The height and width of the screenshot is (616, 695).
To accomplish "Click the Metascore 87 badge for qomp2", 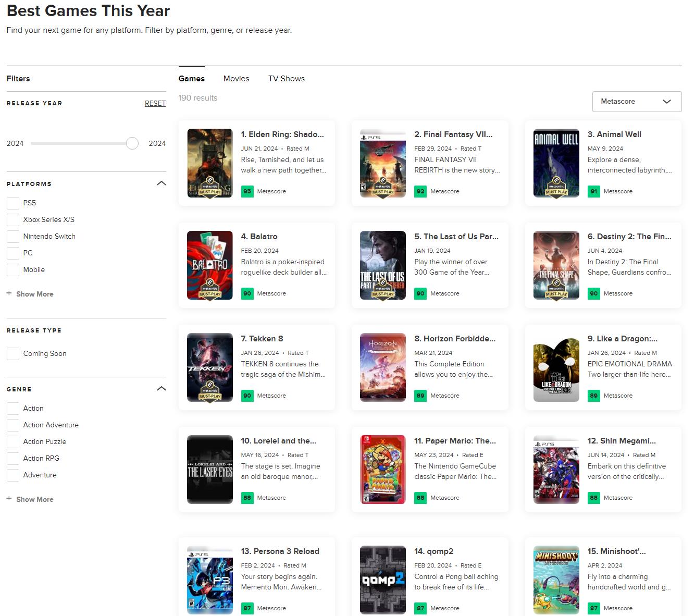I will click(x=420, y=608).
